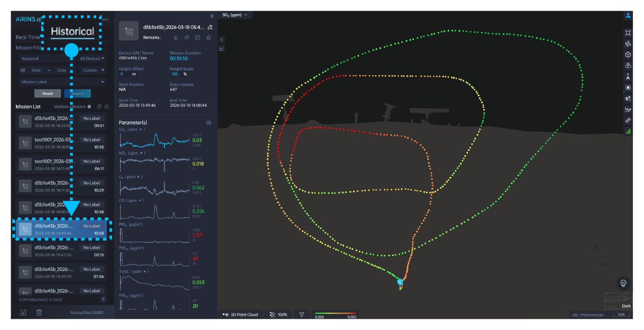Expand the Mission Label dropdown
644x330 pixels.
63,82
